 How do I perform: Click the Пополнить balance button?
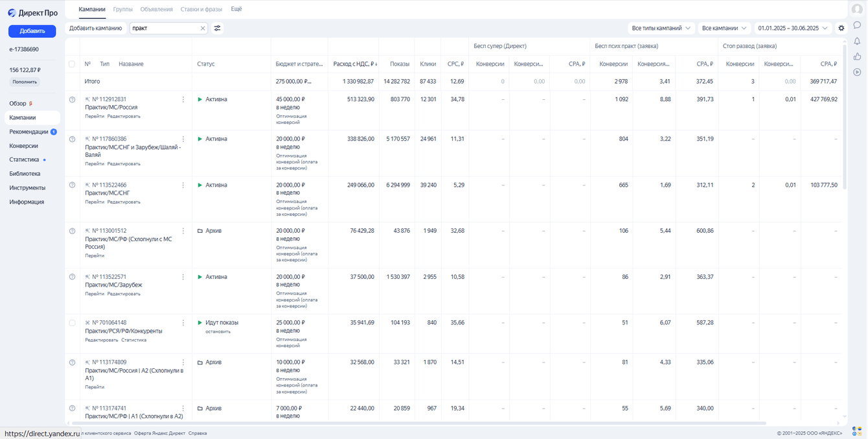click(x=25, y=82)
